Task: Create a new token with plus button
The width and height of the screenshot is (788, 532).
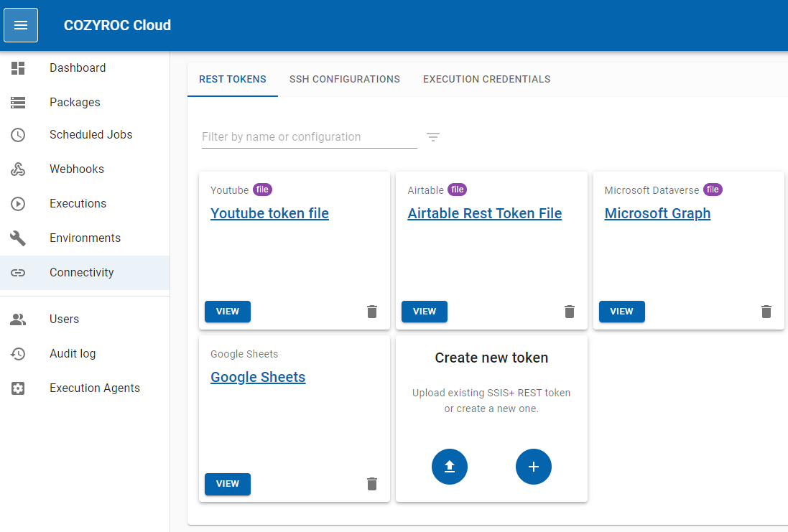Action: 533,467
